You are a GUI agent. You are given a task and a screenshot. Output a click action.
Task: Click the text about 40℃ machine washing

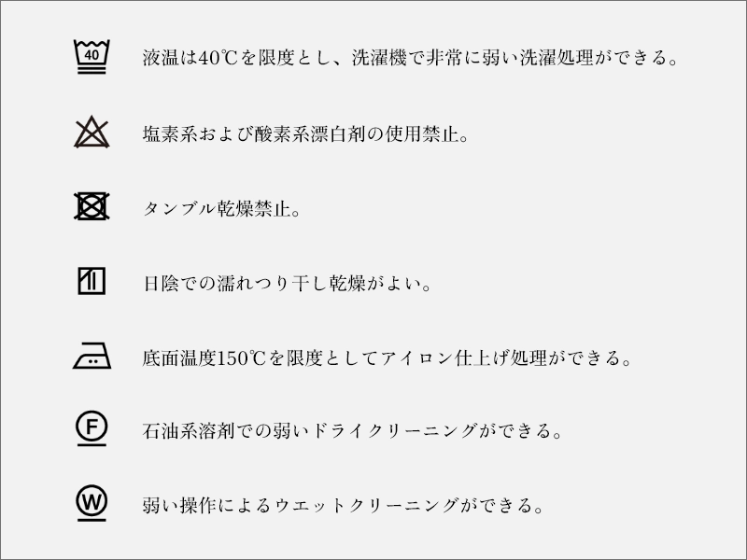point(410,58)
